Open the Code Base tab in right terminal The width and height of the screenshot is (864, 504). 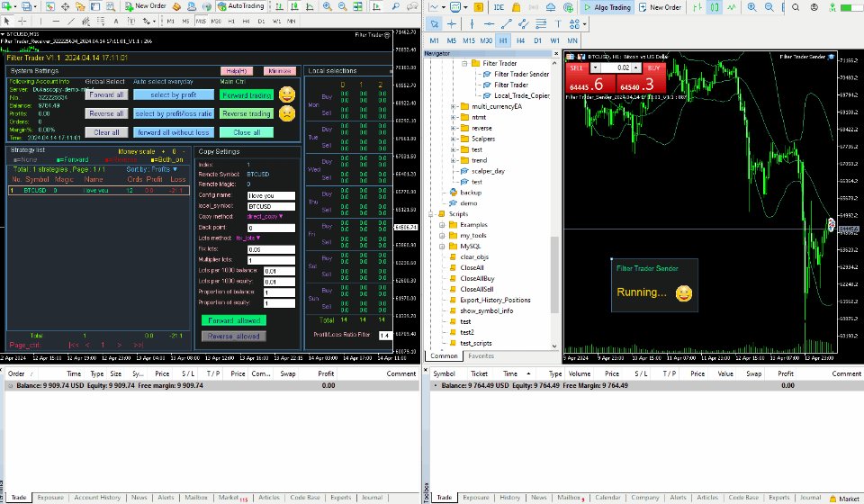[x=743, y=498]
